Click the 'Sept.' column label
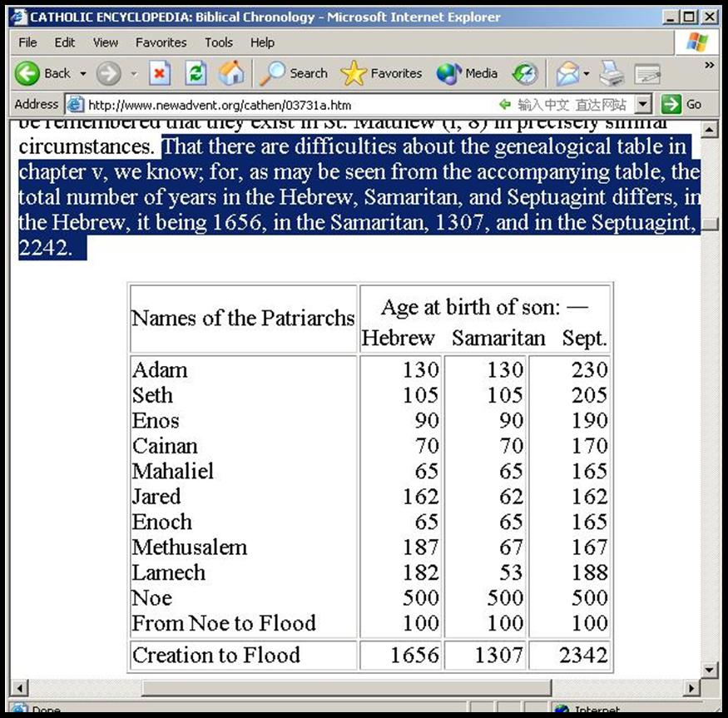The image size is (728, 718). click(x=585, y=338)
